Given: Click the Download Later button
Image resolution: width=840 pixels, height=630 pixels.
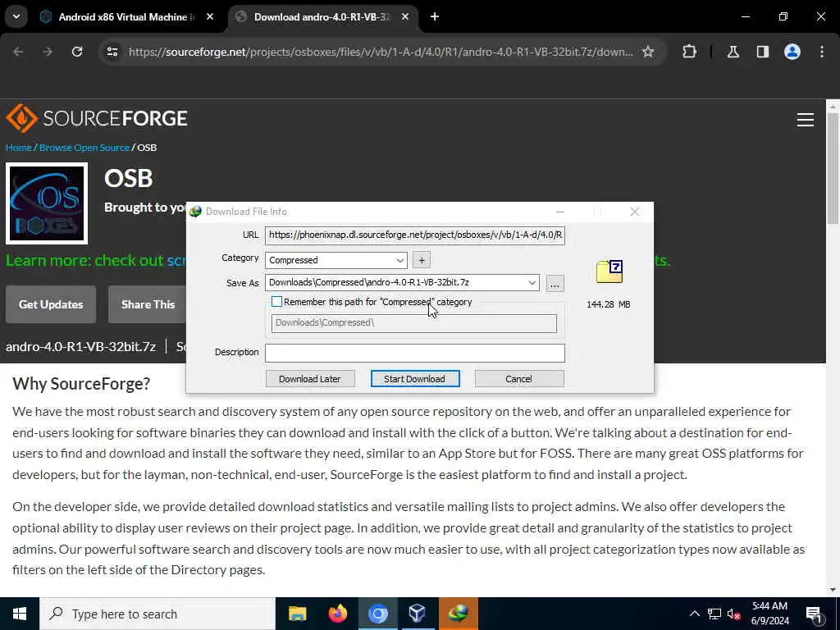Looking at the screenshot, I should point(310,379).
